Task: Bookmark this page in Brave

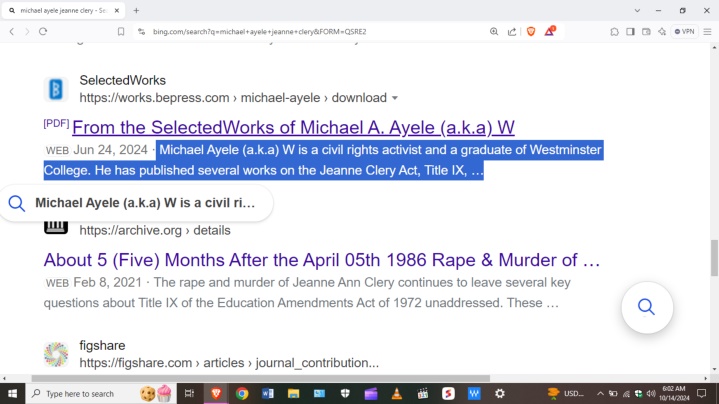Action: (121, 32)
